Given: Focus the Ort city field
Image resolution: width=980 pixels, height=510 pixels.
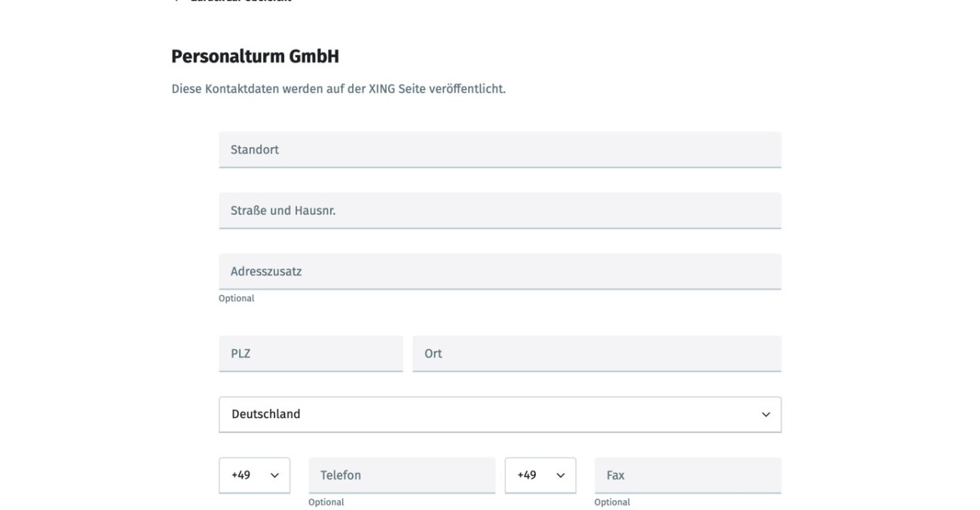Looking at the screenshot, I should (596, 354).
